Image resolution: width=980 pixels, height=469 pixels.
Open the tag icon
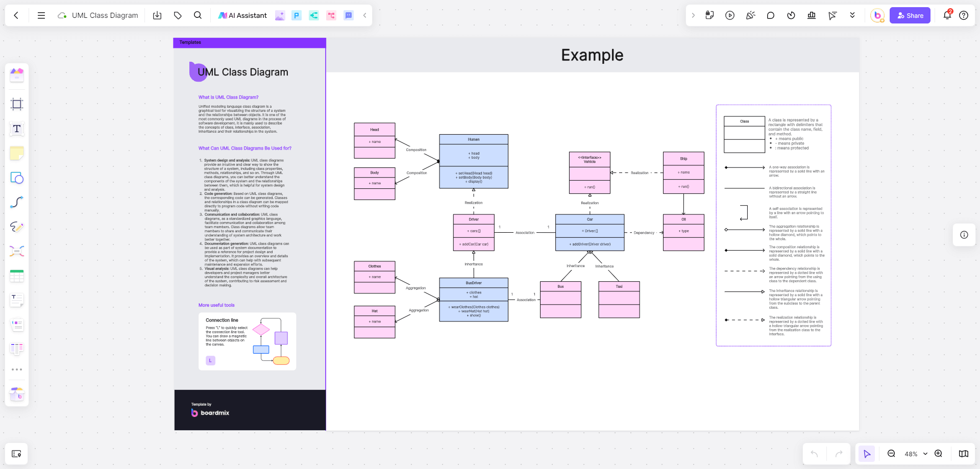coord(178,15)
